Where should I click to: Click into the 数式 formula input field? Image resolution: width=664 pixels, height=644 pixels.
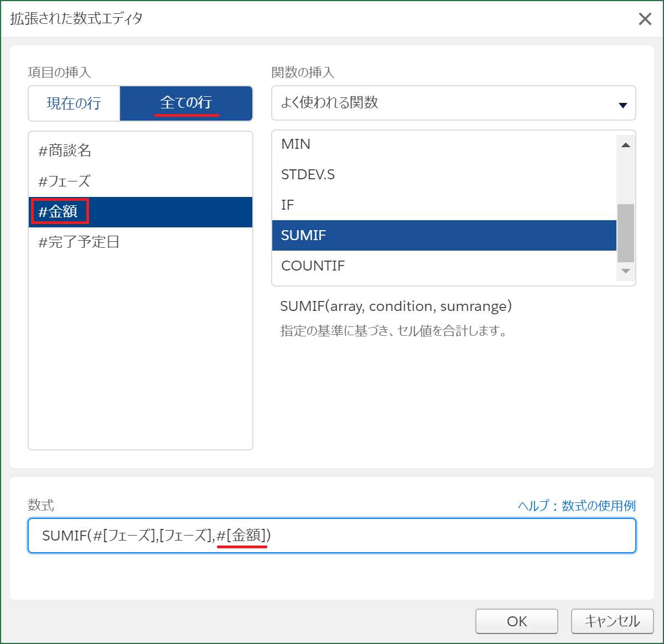(332, 536)
